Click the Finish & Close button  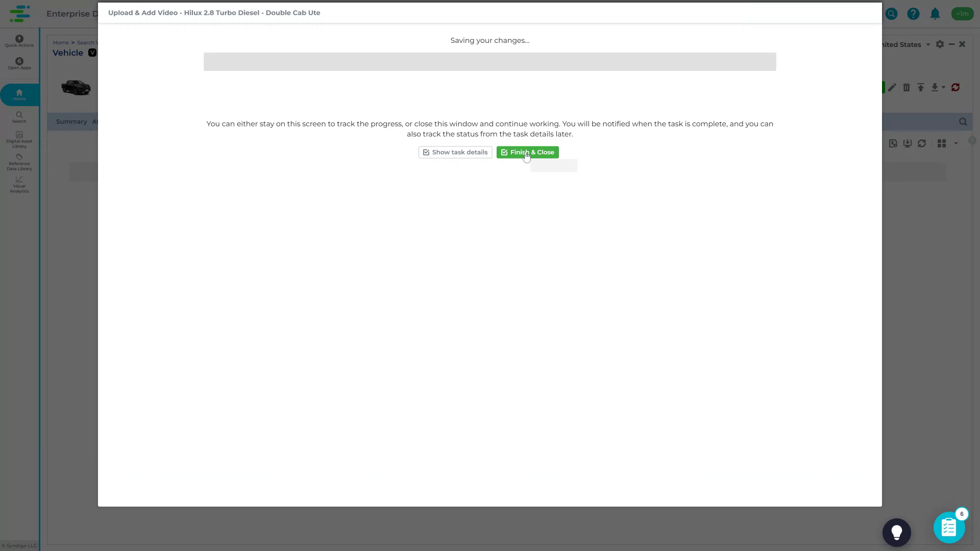point(527,152)
